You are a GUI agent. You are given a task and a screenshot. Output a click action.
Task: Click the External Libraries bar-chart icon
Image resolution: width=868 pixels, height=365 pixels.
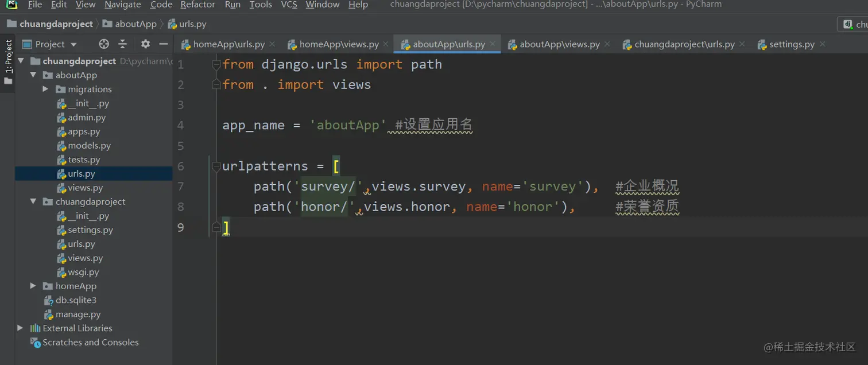[x=35, y=328]
